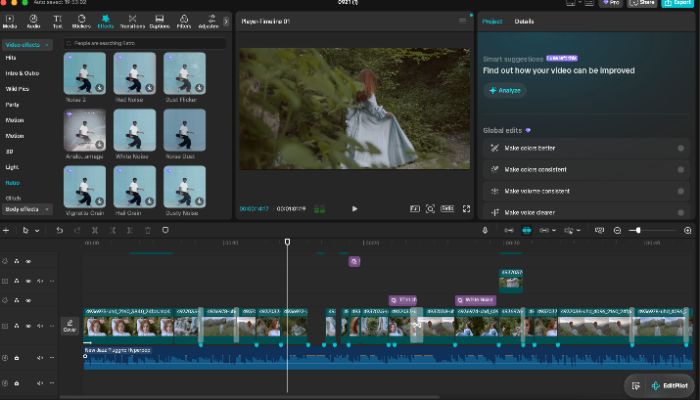The image size is (700, 400).
Task: Toggle the highlighted auto snapping button
Action: click(x=527, y=230)
